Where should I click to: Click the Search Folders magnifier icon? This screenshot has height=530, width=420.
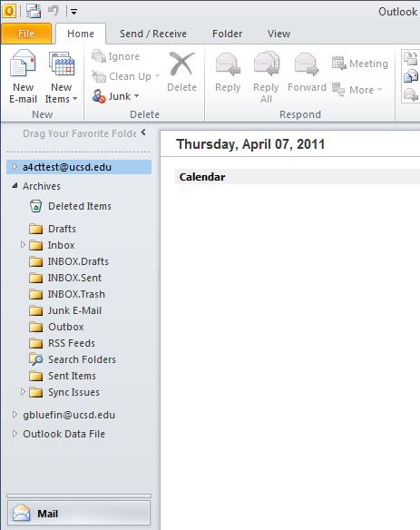click(35, 359)
